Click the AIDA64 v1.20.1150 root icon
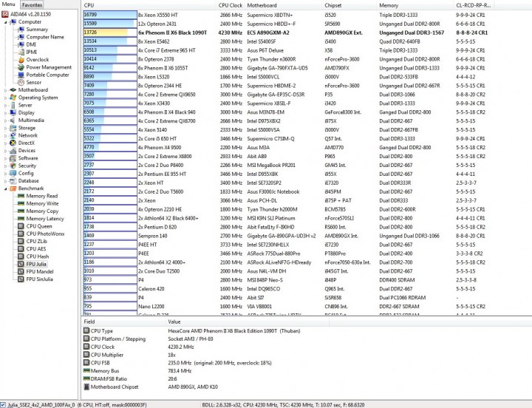The image size is (532, 408). pyautogui.click(x=5, y=14)
